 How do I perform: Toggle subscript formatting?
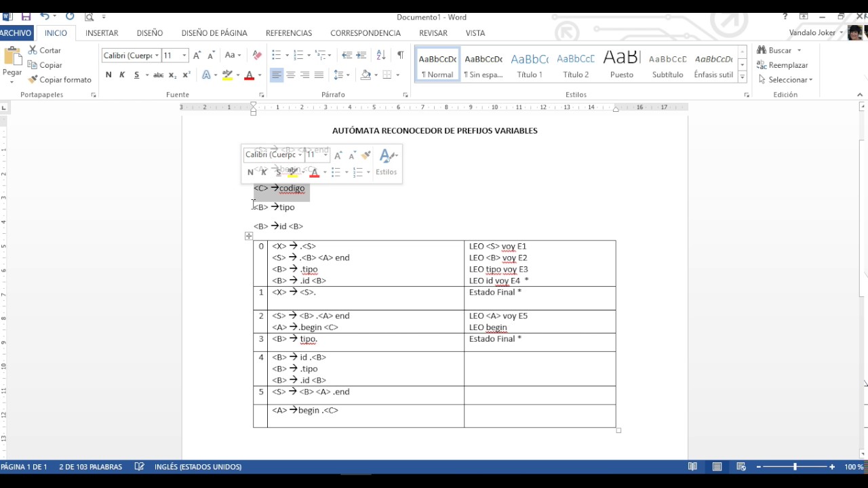(x=172, y=75)
